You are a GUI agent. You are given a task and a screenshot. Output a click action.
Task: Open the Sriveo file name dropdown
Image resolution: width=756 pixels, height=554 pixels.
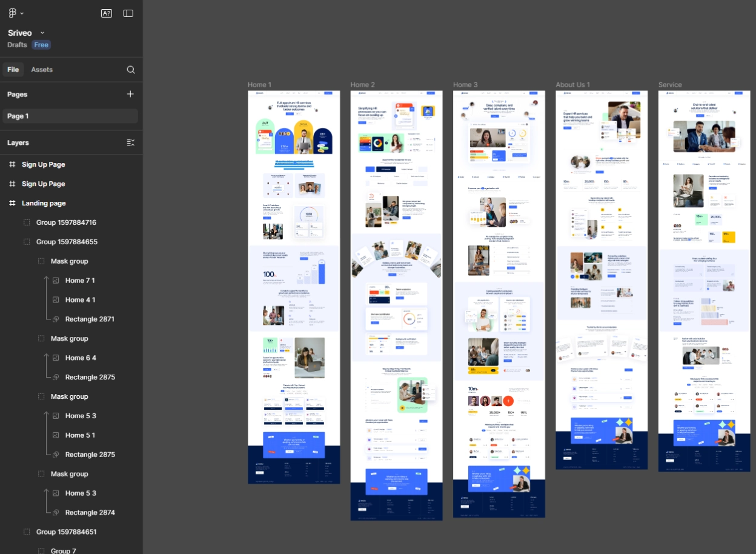(42, 33)
